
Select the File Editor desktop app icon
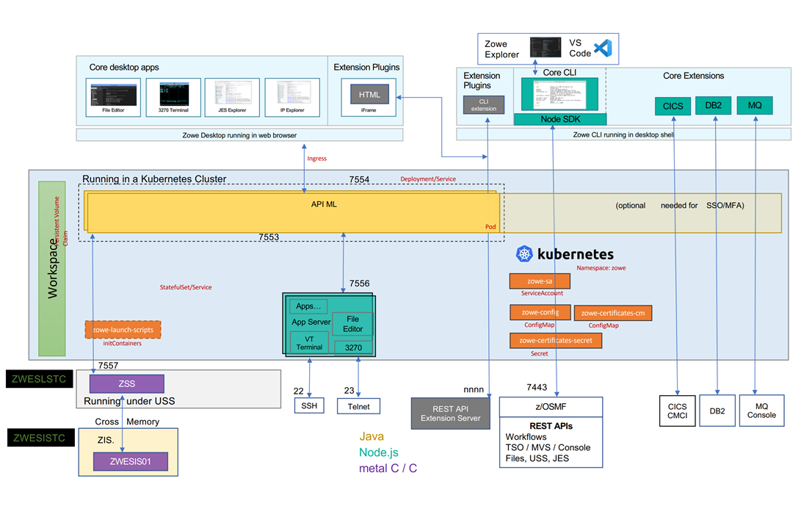pyautogui.click(x=112, y=98)
